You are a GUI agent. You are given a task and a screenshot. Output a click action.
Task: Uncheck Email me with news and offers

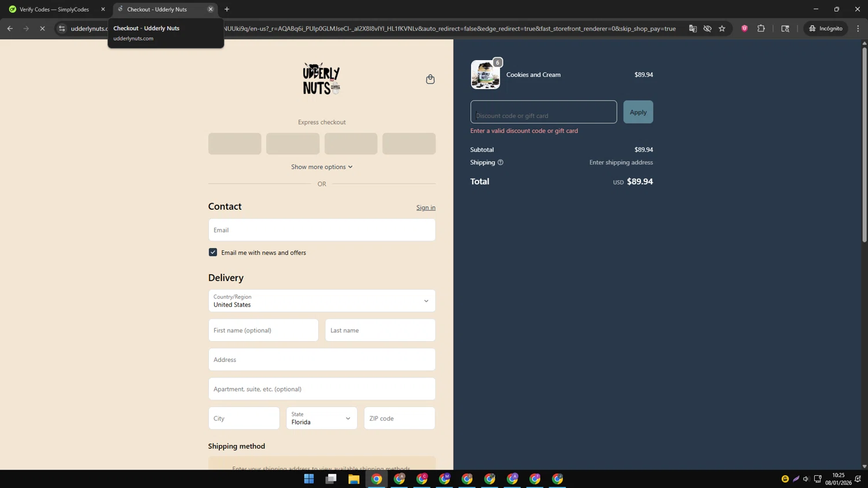pyautogui.click(x=213, y=253)
